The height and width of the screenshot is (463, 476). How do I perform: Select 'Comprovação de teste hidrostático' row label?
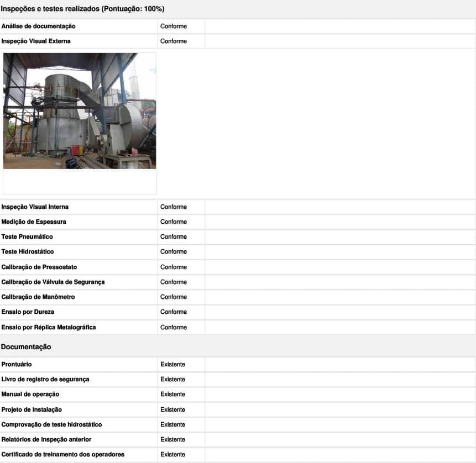(51, 424)
